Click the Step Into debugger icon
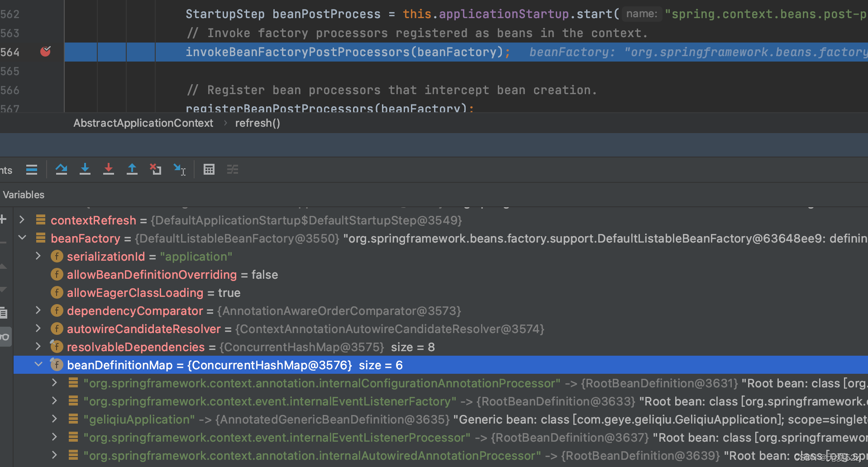This screenshot has height=467, width=868. pyautogui.click(x=85, y=170)
